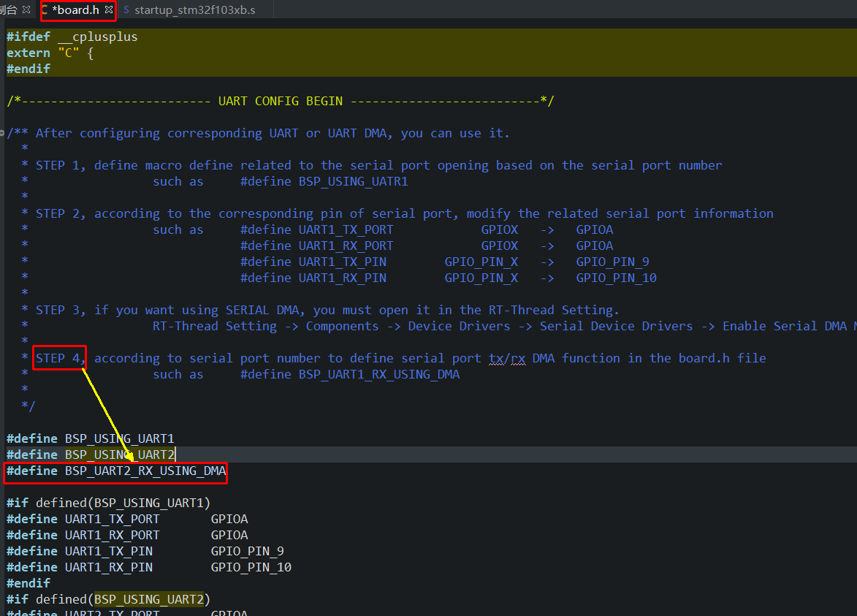Click highlighted BSP_USING_UART2 in the #if defined line
The width and height of the screenshot is (857, 616).
(x=149, y=598)
